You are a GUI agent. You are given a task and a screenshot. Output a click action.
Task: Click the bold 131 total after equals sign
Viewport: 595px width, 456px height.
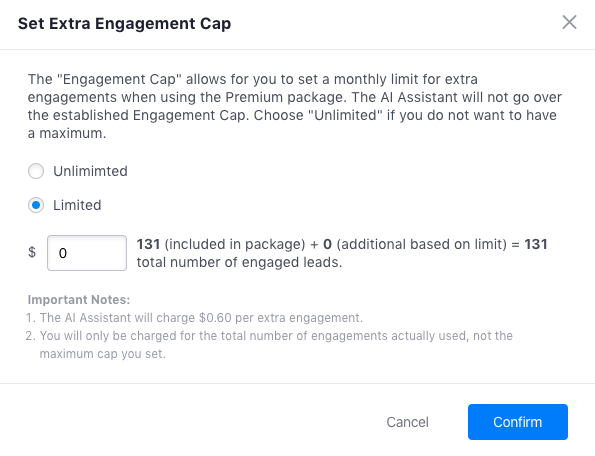click(x=536, y=244)
